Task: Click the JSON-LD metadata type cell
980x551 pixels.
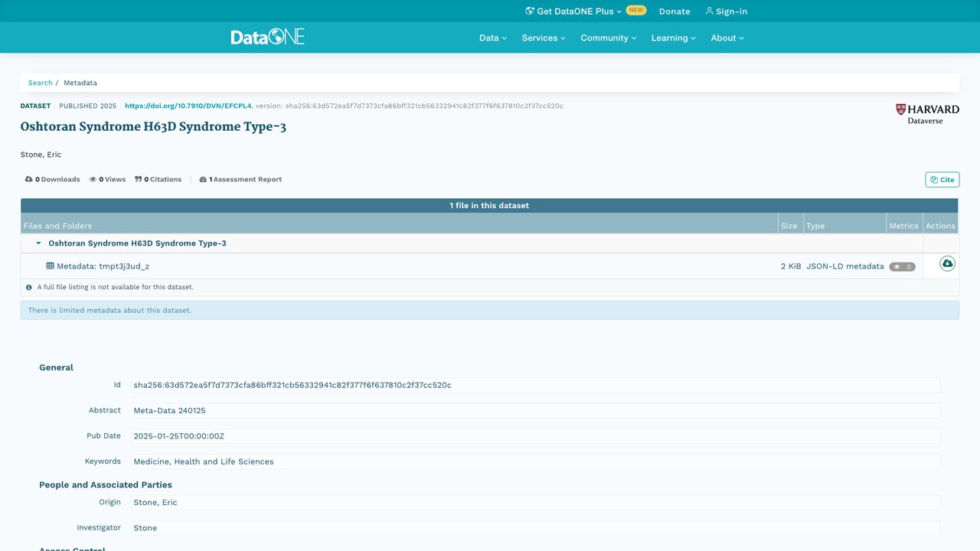Action: 845,266
